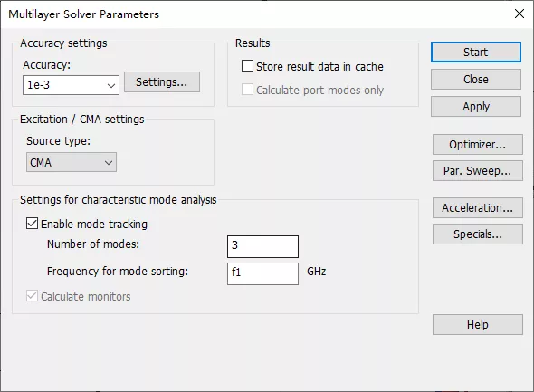Close the Multilayer Solver Parameters window
Screen dimensions: 534x392
pyautogui.click(x=519, y=14)
